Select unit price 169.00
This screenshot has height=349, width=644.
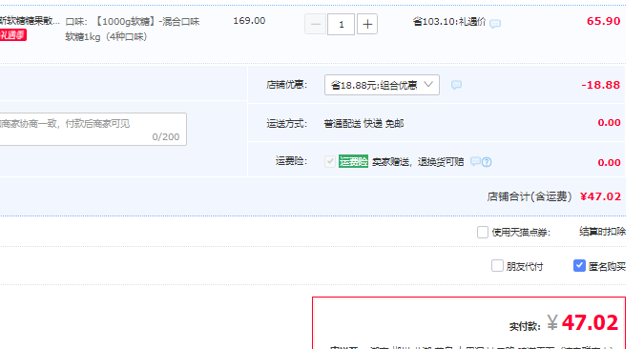coord(249,21)
